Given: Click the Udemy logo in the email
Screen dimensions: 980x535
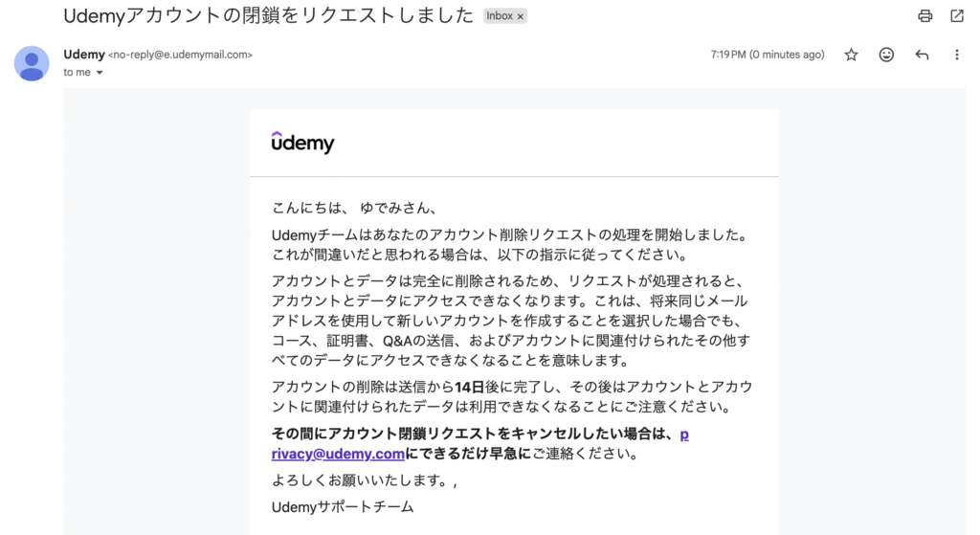Looking at the screenshot, I should [302, 143].
